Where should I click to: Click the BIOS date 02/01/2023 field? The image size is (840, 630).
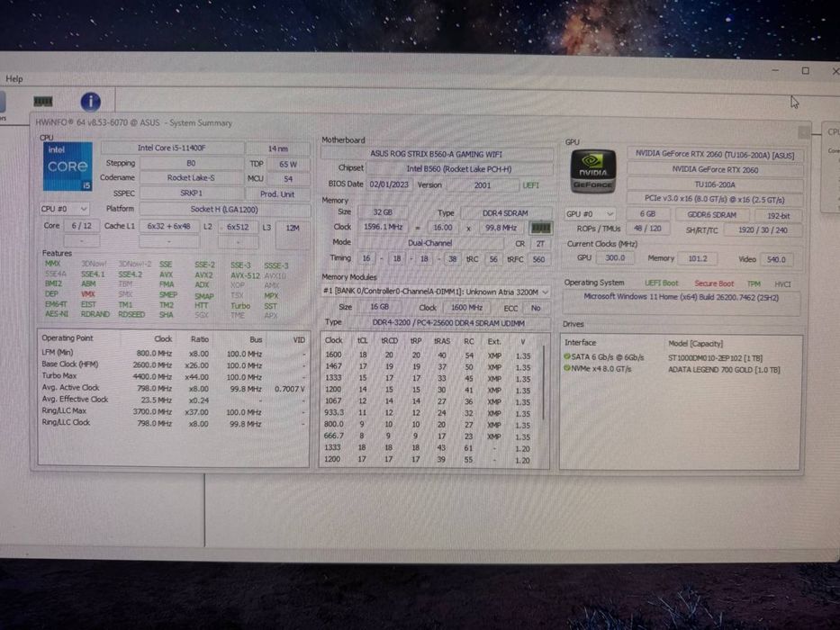tap(389, 184)
